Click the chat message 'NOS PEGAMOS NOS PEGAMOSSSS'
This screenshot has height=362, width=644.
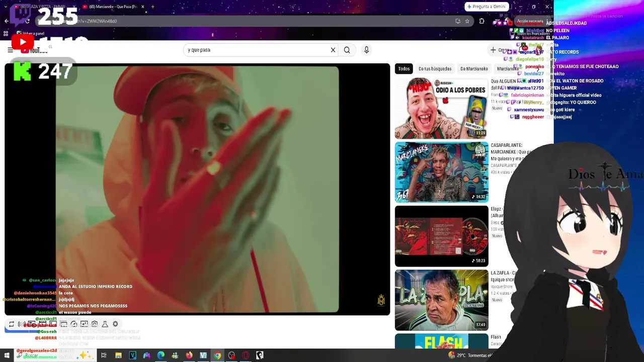pyautogui.click(x=93, y=306)
